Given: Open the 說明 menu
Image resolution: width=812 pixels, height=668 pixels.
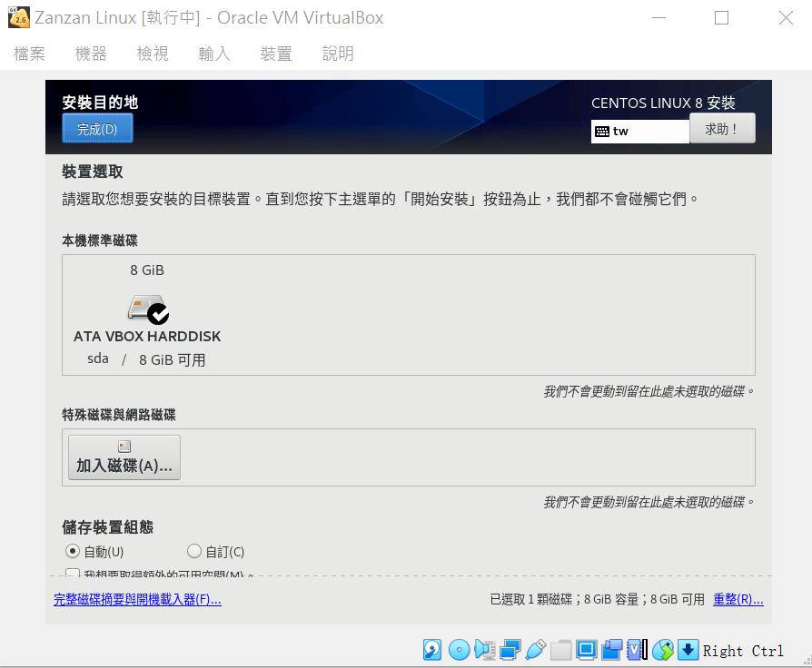Looking at the screenshot, I should pos(338,54).
